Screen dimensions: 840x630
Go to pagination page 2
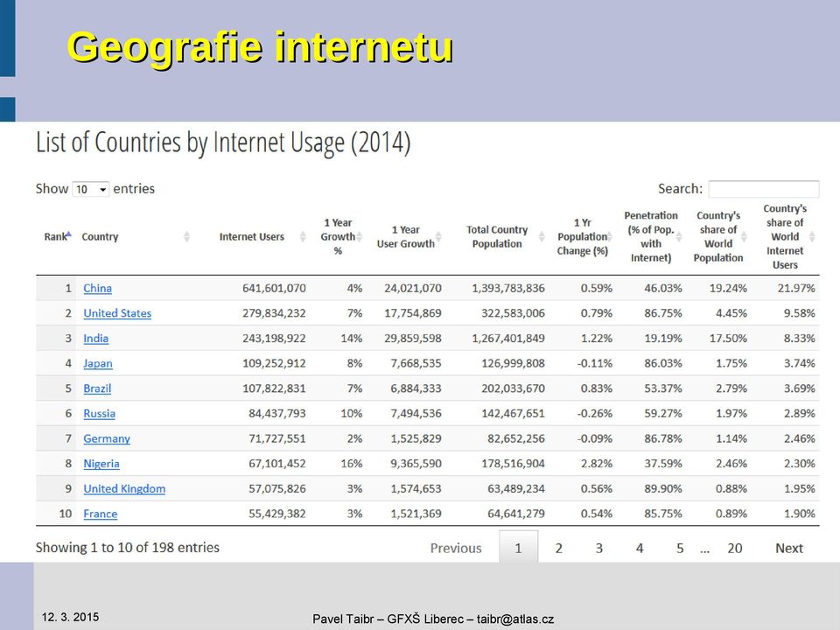[559, 548]
